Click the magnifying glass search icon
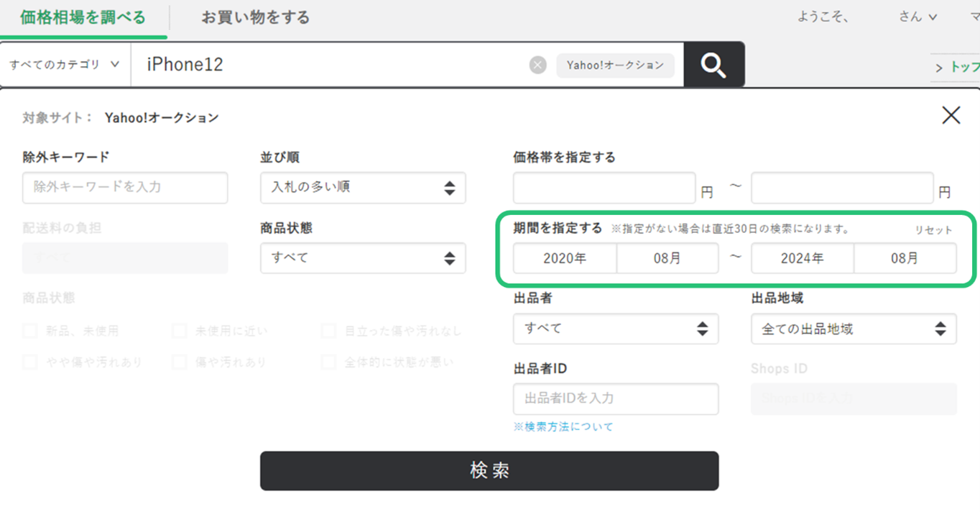 [x=713, y=65]
